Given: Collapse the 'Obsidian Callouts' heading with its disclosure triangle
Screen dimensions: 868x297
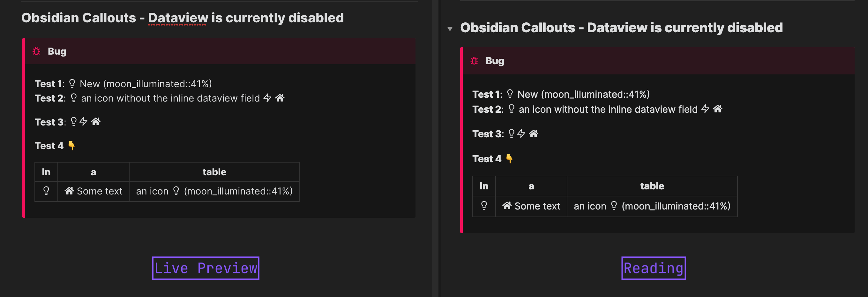Looking at the screenshot, I should click(x=451, y=29).
